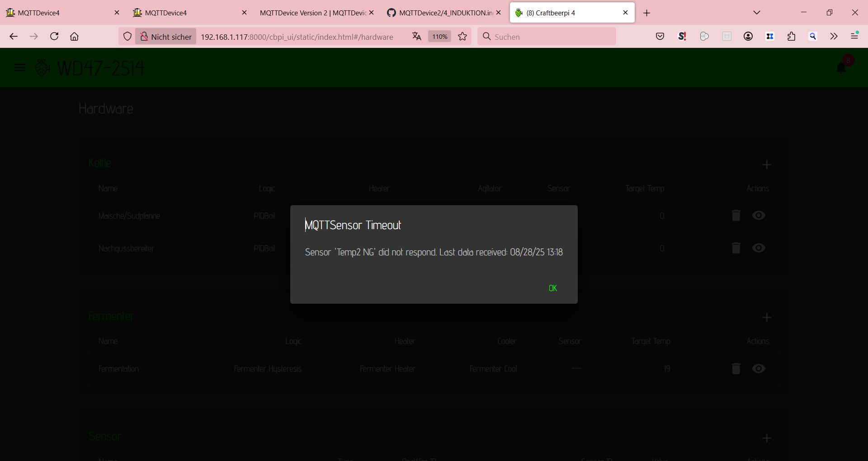View the Maische/Sudpfanne kettle details

click(759, 216)
